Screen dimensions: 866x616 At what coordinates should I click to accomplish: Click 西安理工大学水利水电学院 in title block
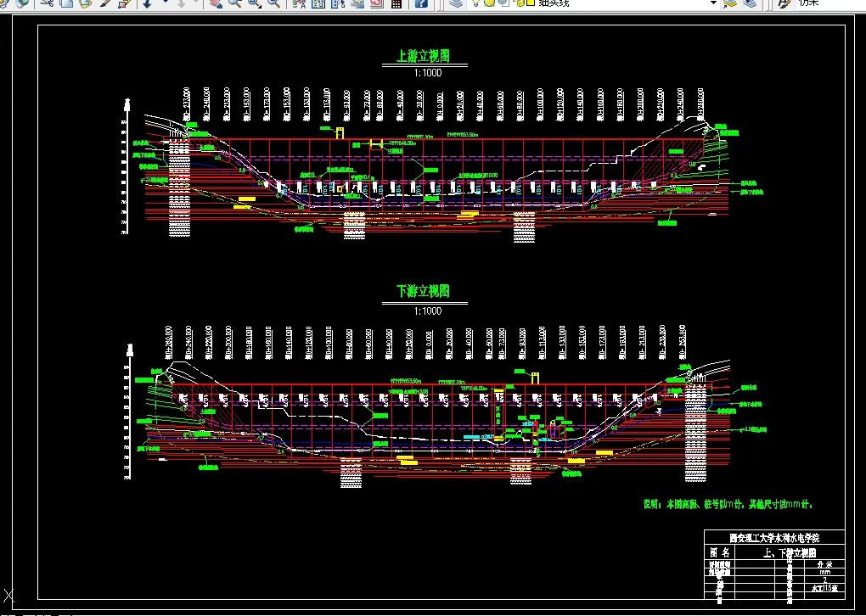[774, 538]
